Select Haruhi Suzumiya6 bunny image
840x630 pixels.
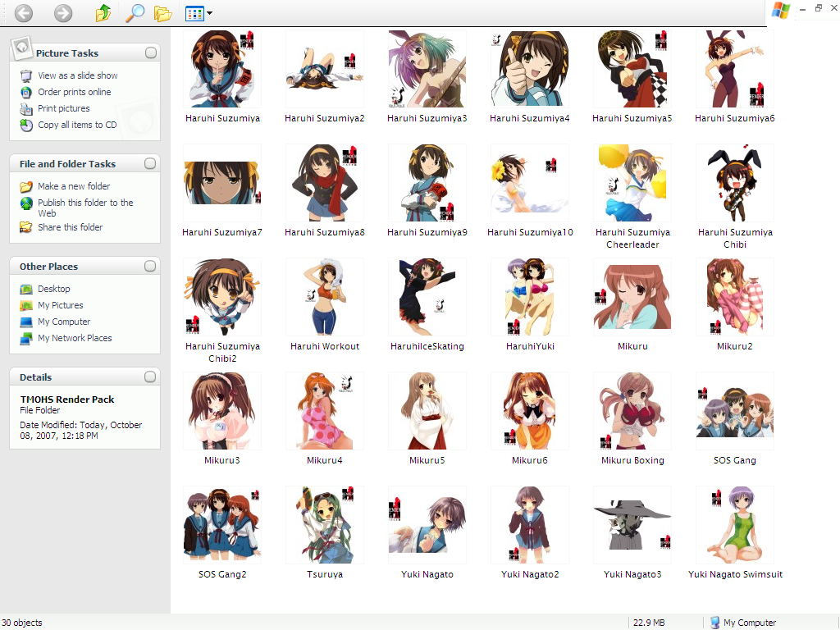734,69
